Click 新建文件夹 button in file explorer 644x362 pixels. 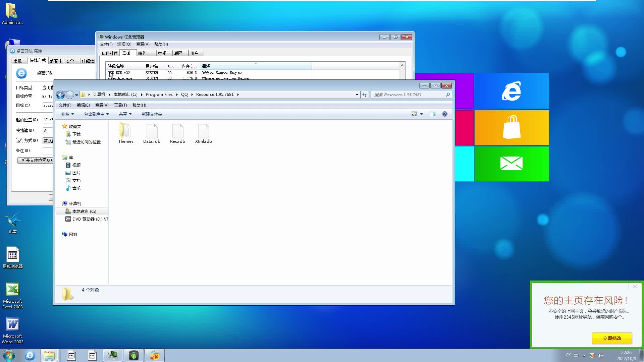[x=152, y=114]
